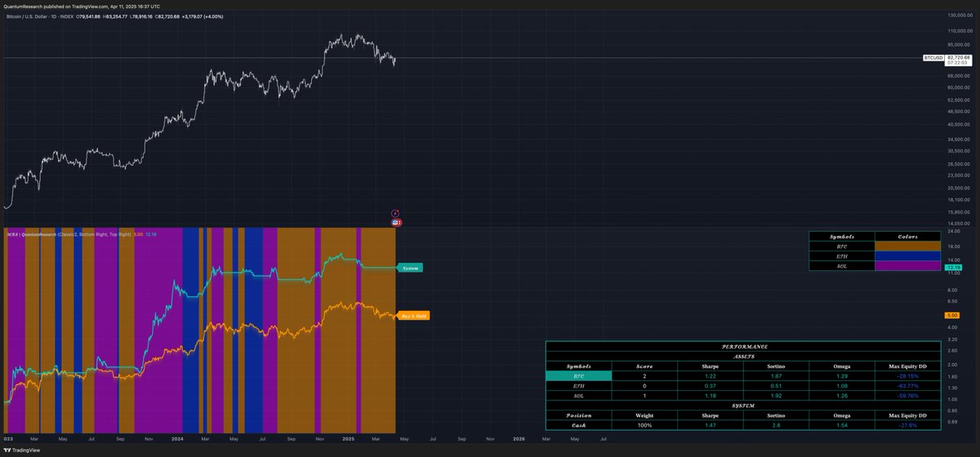Click BTC Omega value 1.29
The height and width of the screenshot is (457, 980).
click(x=841, y=375)
